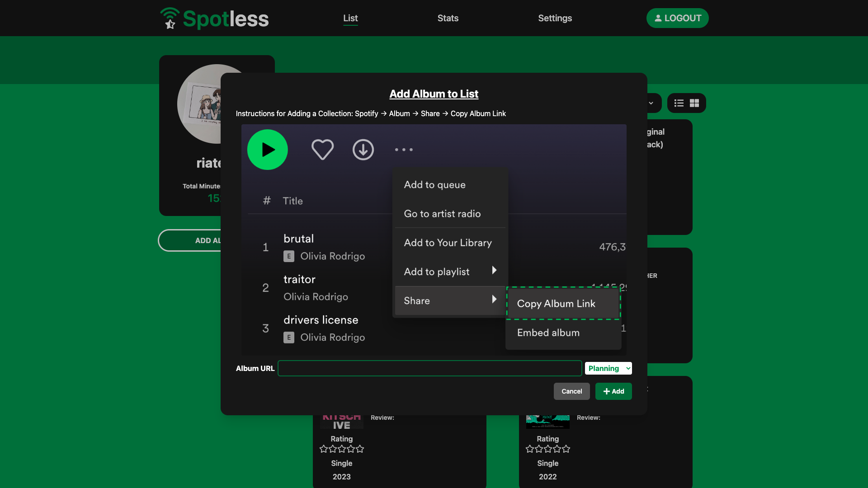
Task: Open the Planning status dropdown
Action: click(608, 368)
